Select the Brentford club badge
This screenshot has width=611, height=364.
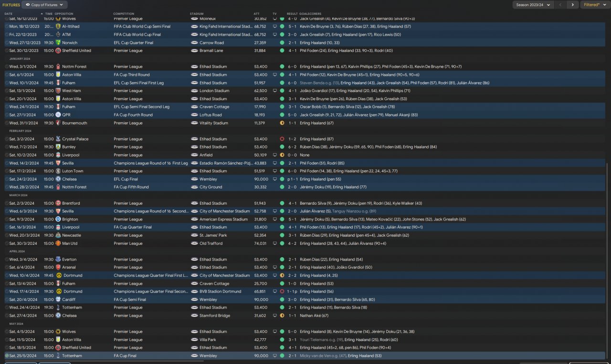pos(58,203)
